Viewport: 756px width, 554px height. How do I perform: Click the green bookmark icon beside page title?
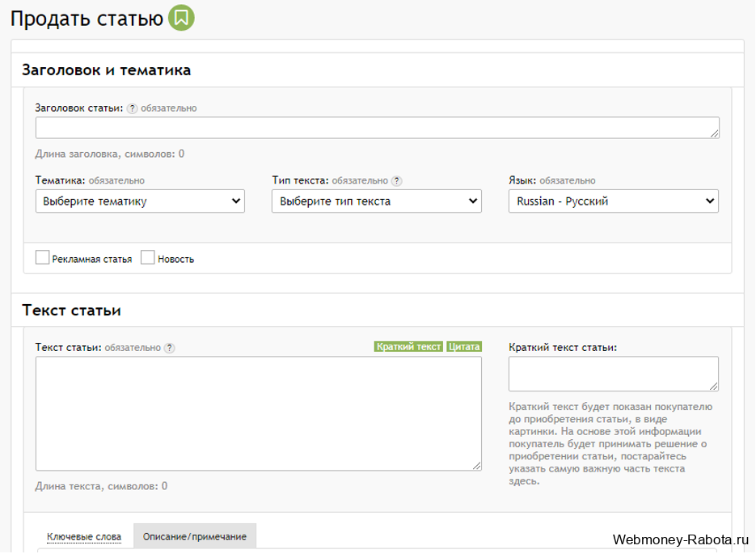[x=181, y=18]
